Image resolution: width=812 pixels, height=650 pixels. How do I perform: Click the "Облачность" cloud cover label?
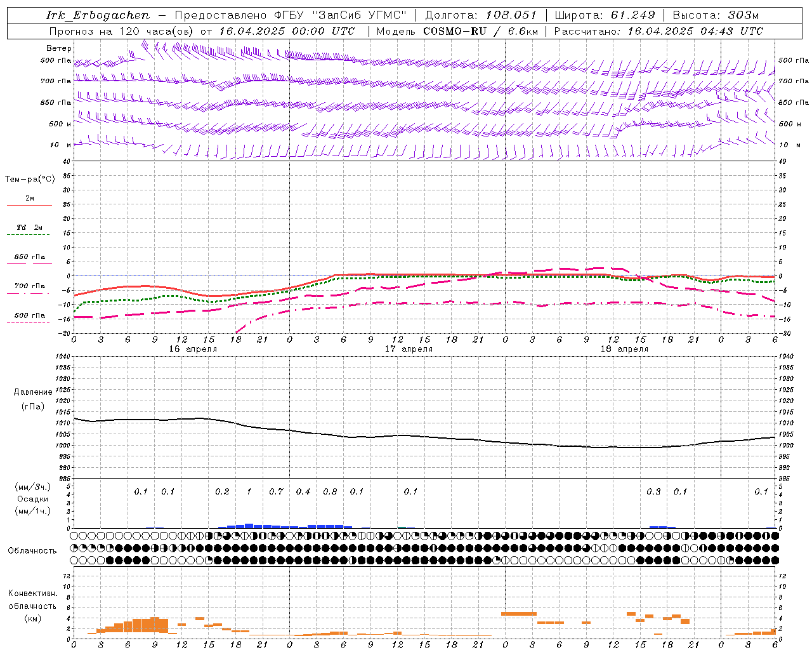coord(32,551)
